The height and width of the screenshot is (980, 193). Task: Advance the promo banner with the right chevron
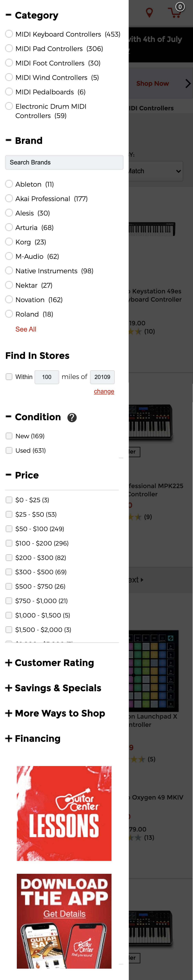point(188,83)
